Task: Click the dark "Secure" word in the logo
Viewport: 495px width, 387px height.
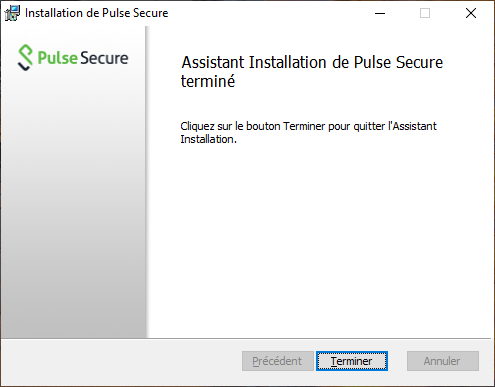Action: pos(104,58)
